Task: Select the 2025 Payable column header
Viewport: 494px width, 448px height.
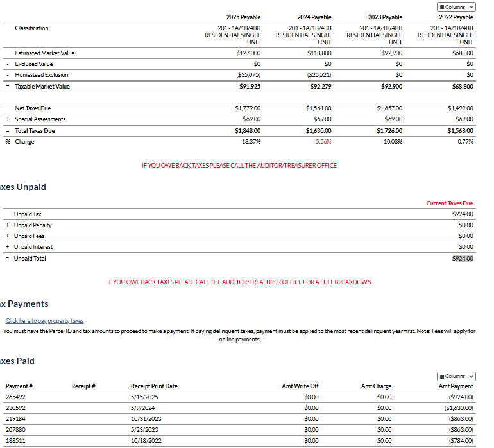Action: coord(243,17)
